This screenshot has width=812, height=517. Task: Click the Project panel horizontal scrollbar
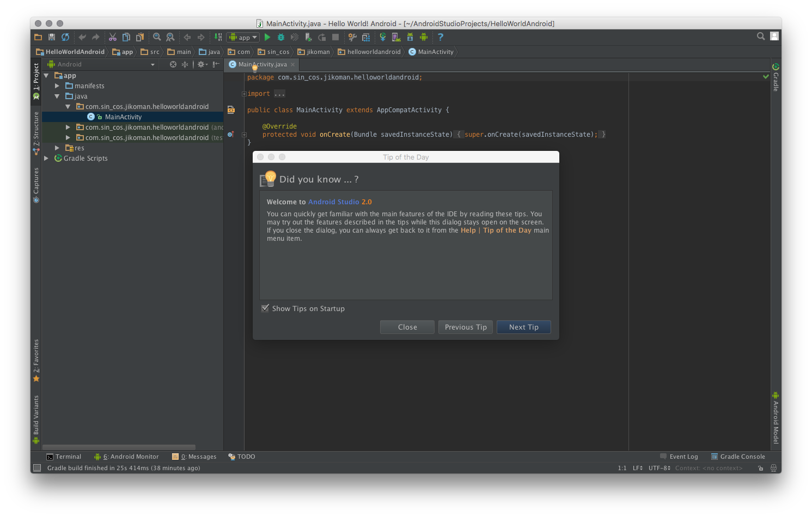pos(119,447)
